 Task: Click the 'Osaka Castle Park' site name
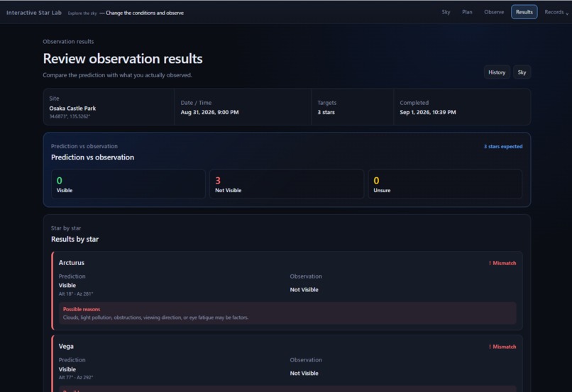(72, 108)
